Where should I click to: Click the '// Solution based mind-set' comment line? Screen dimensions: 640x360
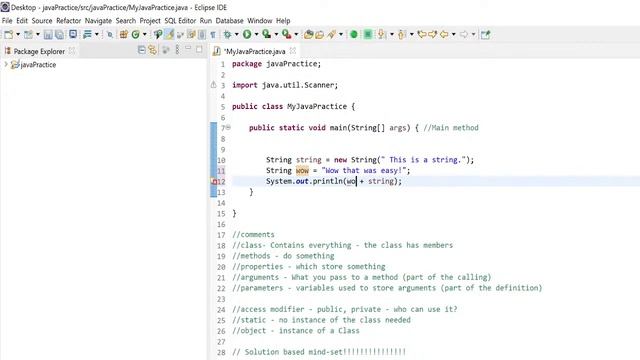click(319, 352)
